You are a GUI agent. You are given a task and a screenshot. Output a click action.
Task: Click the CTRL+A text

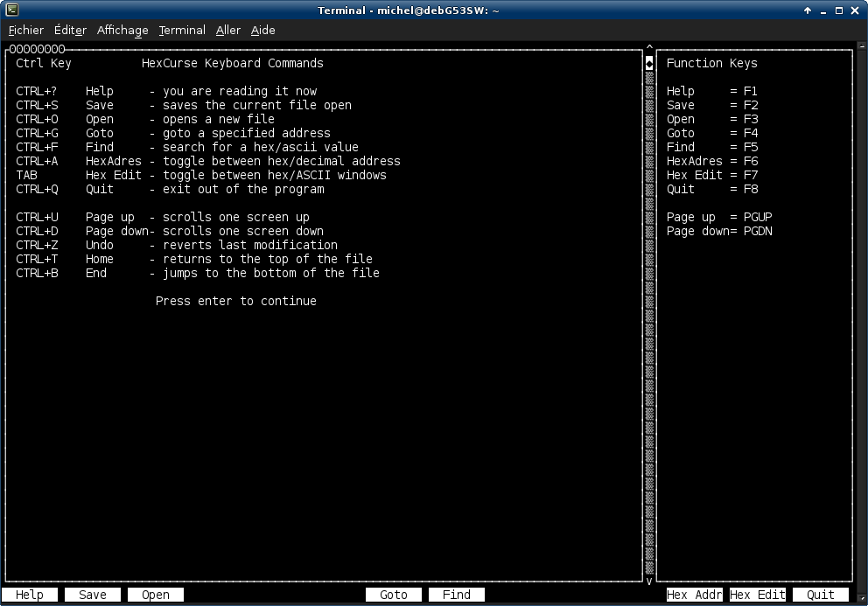pos(37,161)
